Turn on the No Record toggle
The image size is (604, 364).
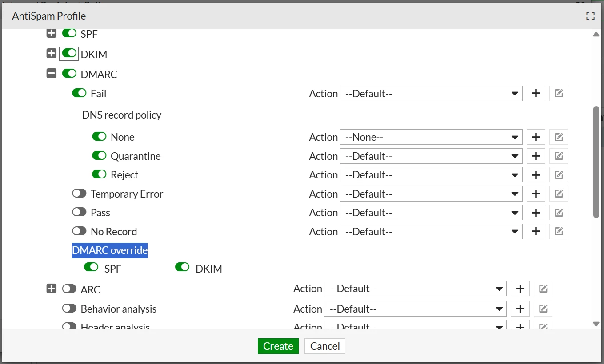(x=79, y=231)
